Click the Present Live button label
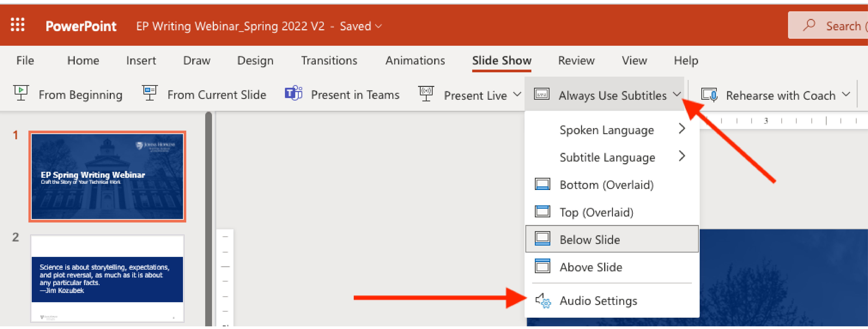This screenshot has height=329, width=868. pos(476,95)
